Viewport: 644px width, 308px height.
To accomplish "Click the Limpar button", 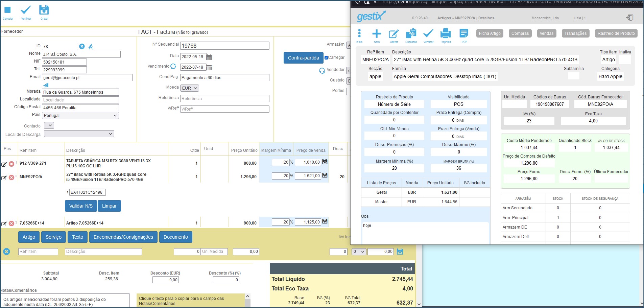I will (109, 206).
